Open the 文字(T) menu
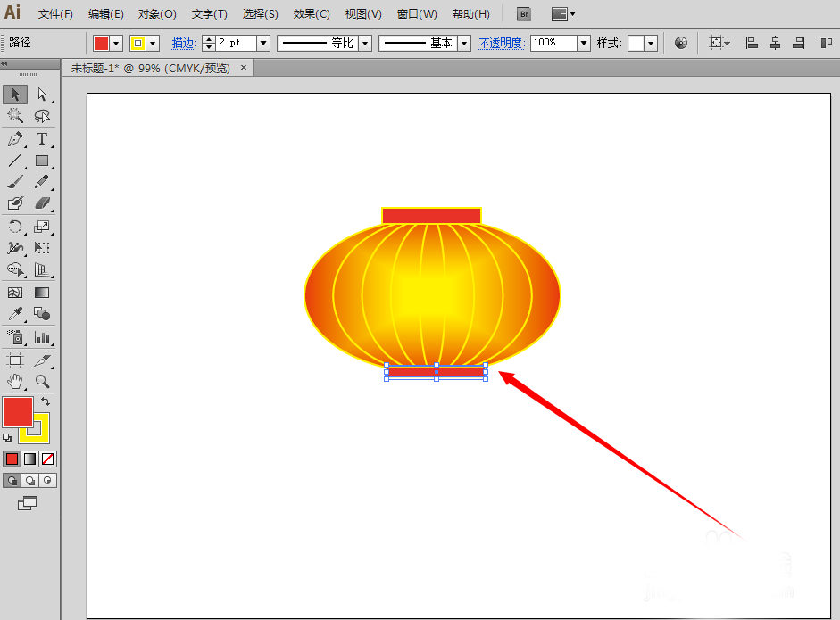840x620 pixels. coord(210,14)
